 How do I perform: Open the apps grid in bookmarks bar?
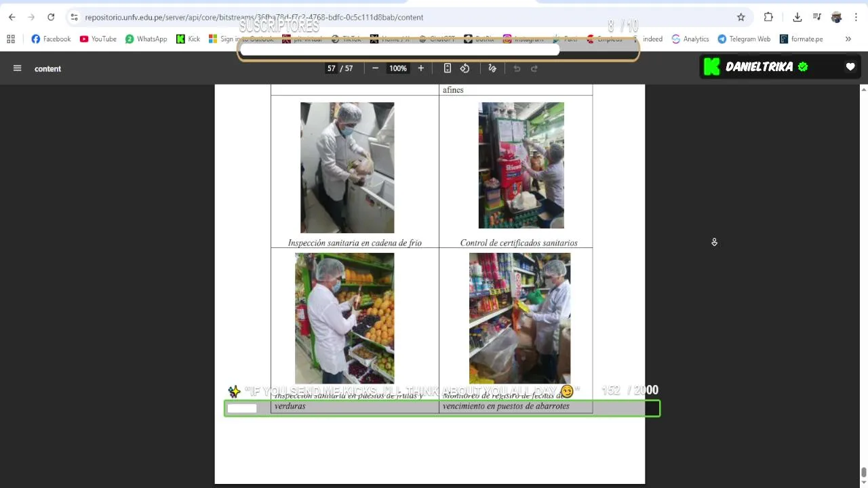[x=11, y=39]
